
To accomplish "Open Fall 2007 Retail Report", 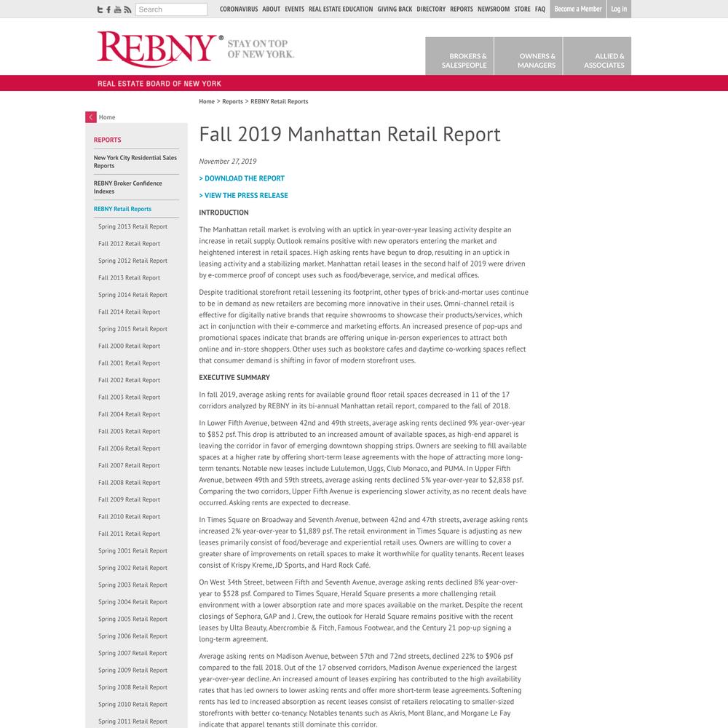I will coord(129,465).
